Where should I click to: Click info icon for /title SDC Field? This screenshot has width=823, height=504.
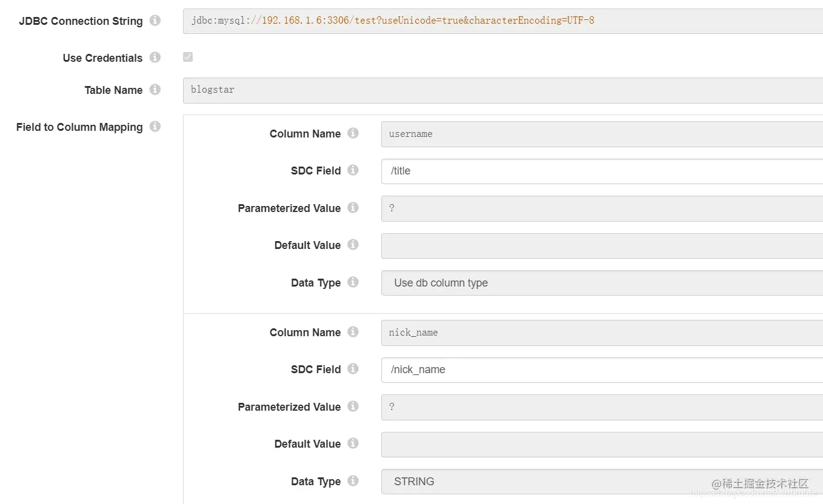click(353, 170)
